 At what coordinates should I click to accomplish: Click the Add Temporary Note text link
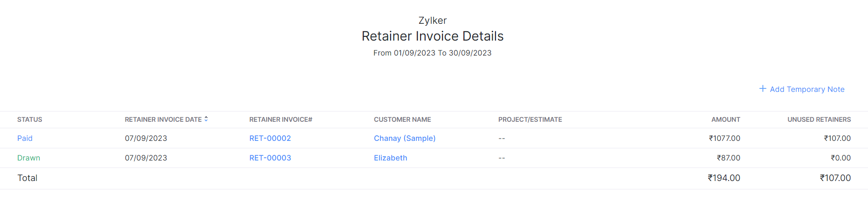click(807, 89)
